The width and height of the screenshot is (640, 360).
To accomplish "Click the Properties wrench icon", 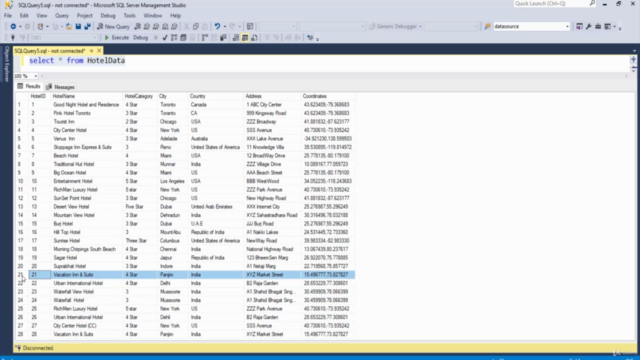I will [x=589, y=26].
